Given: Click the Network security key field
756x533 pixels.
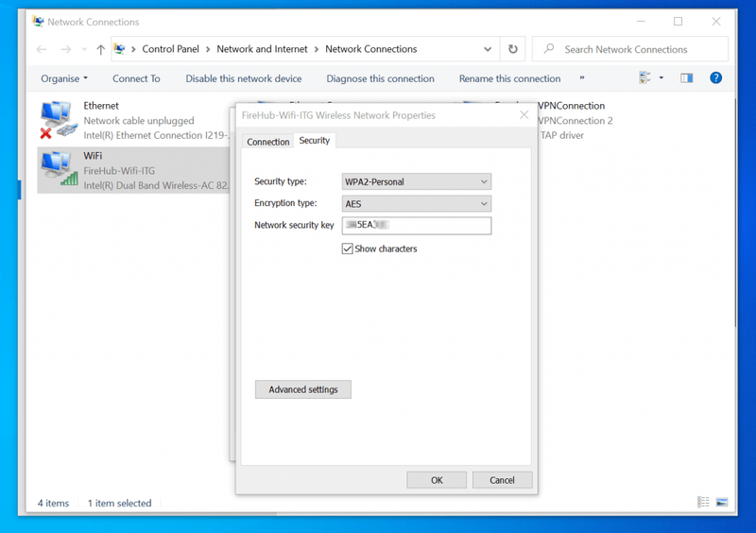Looking at the screenshot, I should click(x=417, y=225).
